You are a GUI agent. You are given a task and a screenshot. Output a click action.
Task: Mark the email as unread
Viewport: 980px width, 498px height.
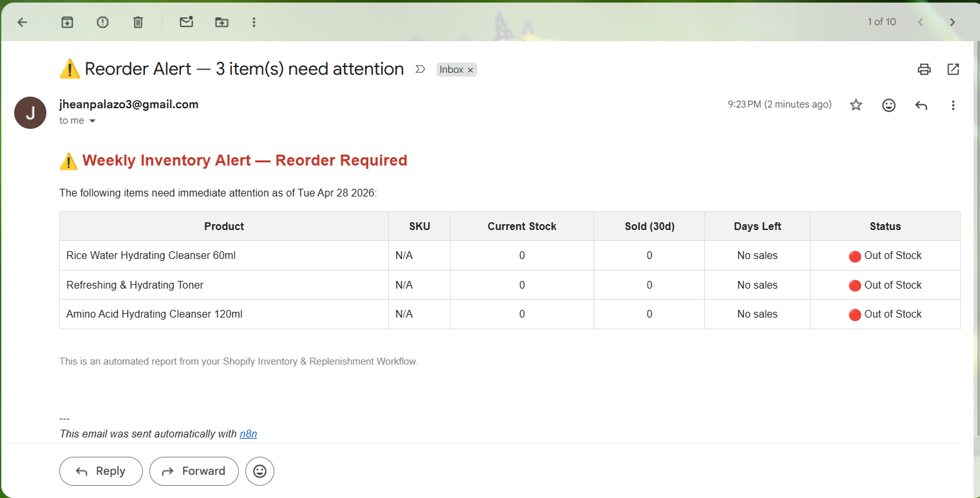[186, 22]
